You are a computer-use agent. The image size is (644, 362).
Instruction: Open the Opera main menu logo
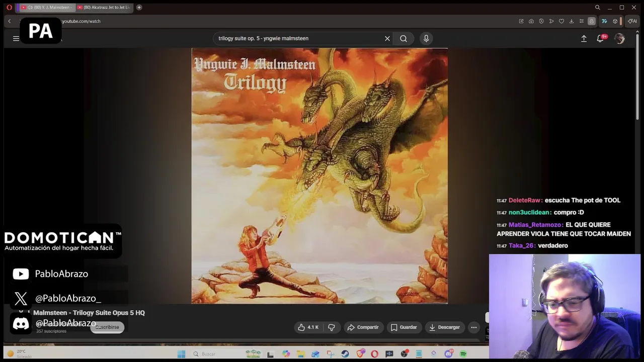[9, 7]
